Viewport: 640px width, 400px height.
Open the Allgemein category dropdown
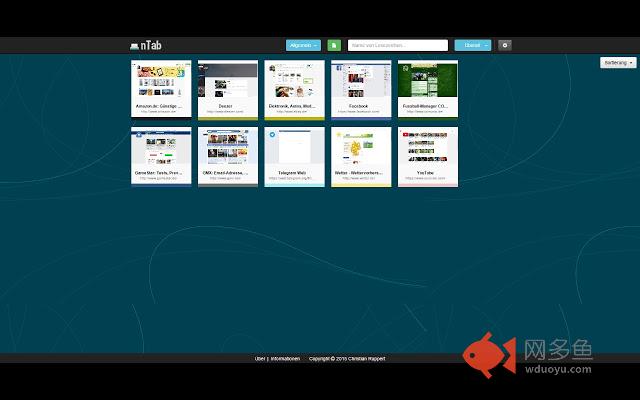[x=303, y=45]
